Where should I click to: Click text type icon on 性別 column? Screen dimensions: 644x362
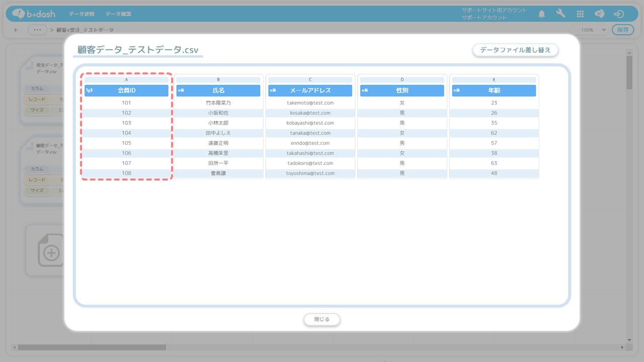point(365,90)
